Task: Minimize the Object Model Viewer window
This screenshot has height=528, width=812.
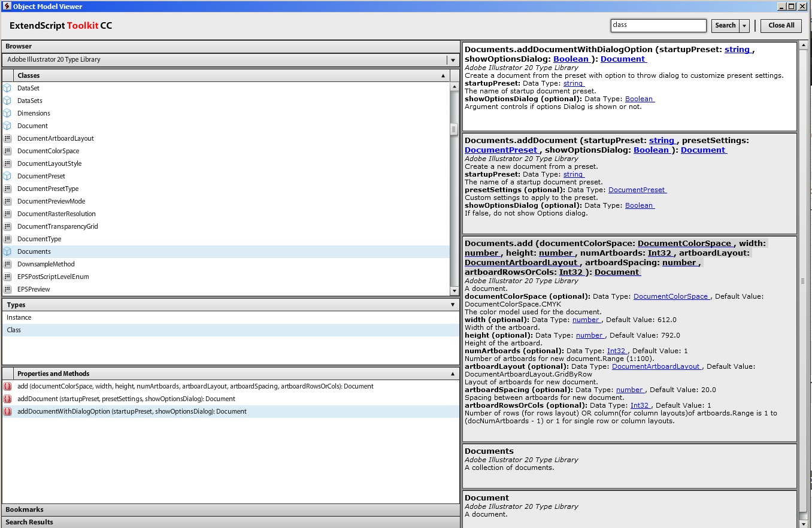Action: (781, 7)
